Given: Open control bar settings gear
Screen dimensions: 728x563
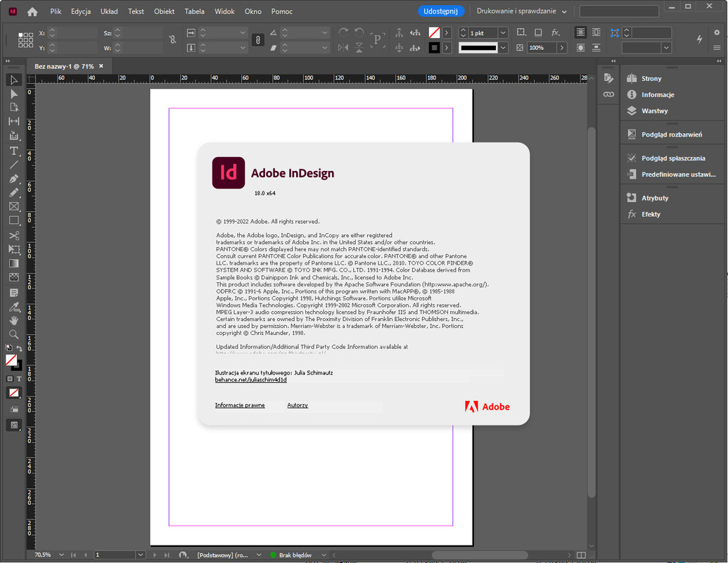Looking at the screenshot, I should coord(717,32).
